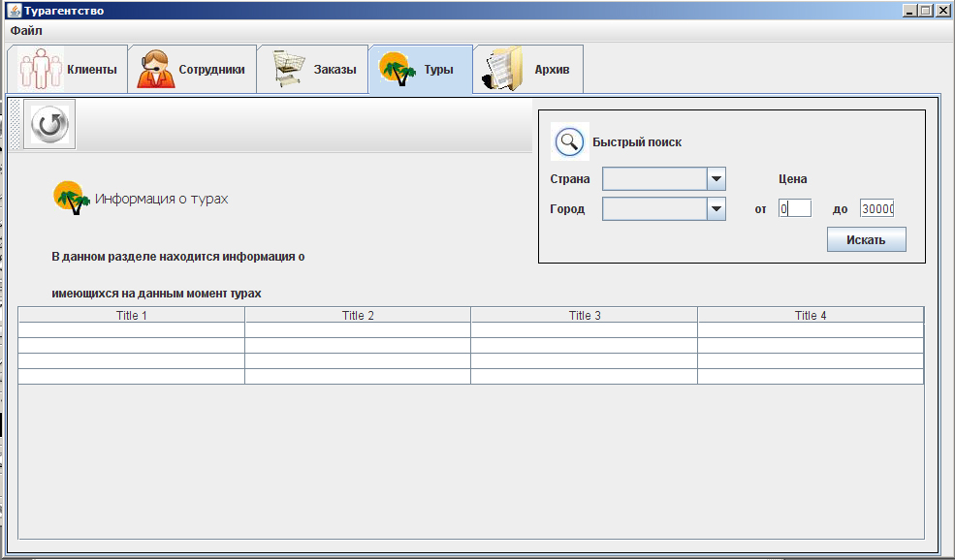Click the Быстрый поиск label
Screen dimensions: 955x560
tap(637, 142)
